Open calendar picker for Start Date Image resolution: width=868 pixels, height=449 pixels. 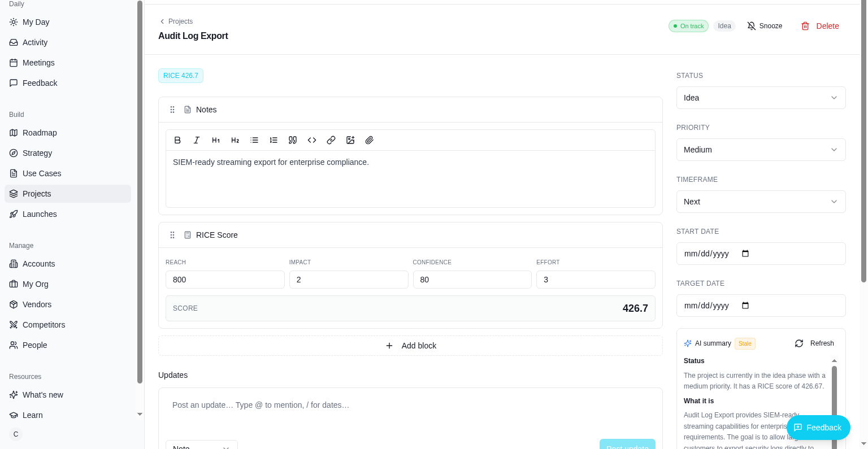point(745,254)
